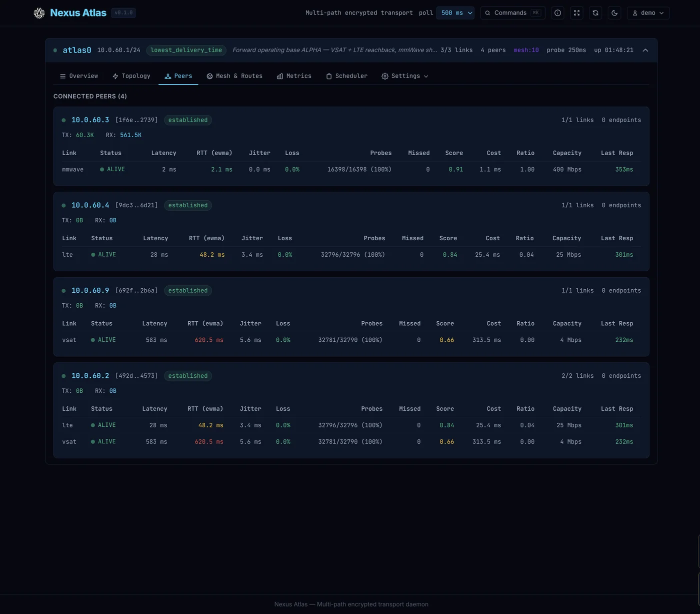Image resolution: width=700 pixels, height=614 pixels.
Task: Click RTT value 2.1 ms
Action: (x=221, y=170)
